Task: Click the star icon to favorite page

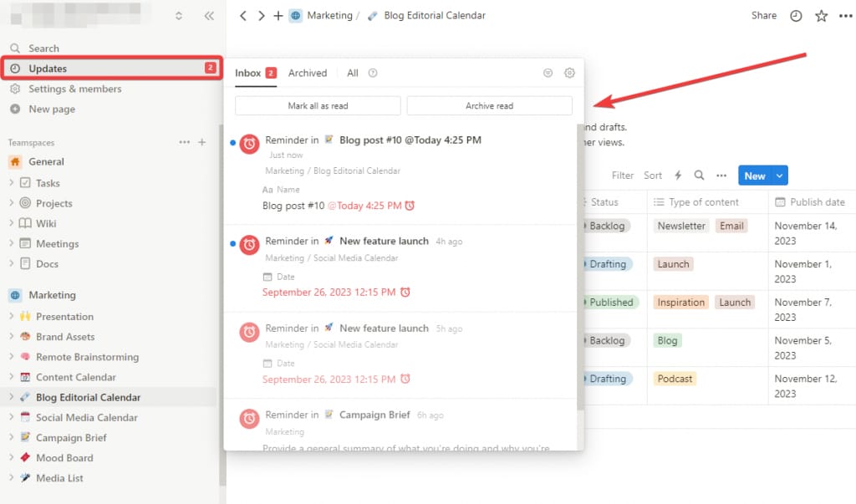Action: click(821, 16)
